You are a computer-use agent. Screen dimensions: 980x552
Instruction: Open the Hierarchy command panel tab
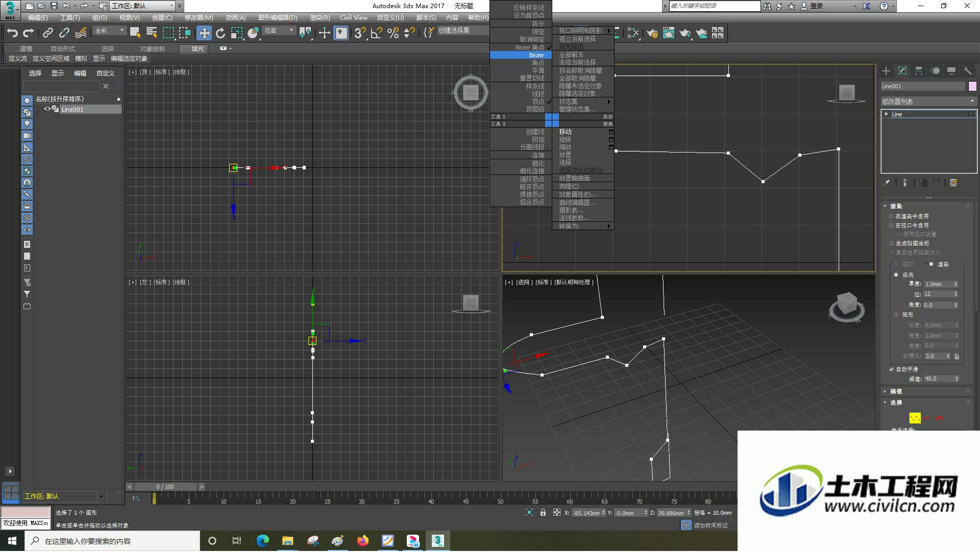(919, 71)
